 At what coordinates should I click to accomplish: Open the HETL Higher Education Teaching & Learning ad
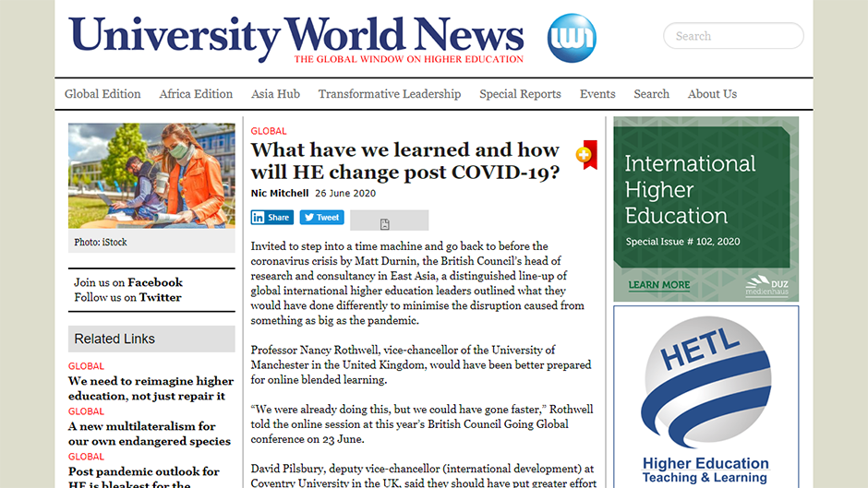coord(705,398)
